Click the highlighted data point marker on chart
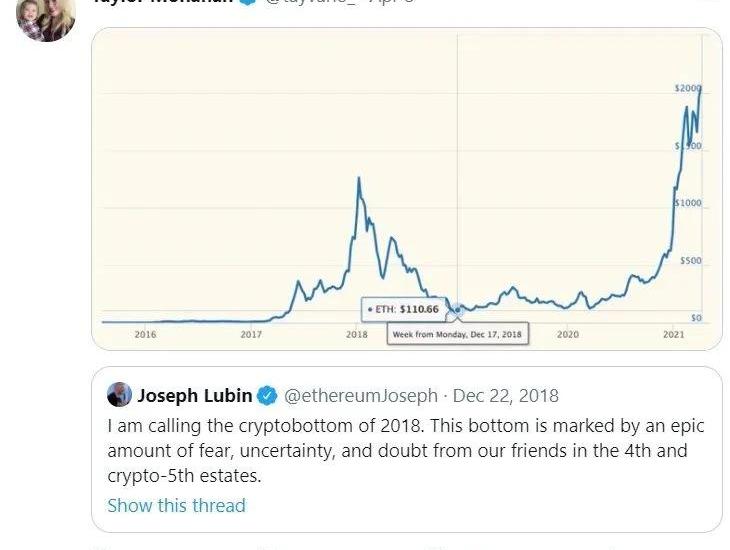Image resolution: width=730 pixels, height=550 pixels. pyautogui.click(x=457, y=310)
